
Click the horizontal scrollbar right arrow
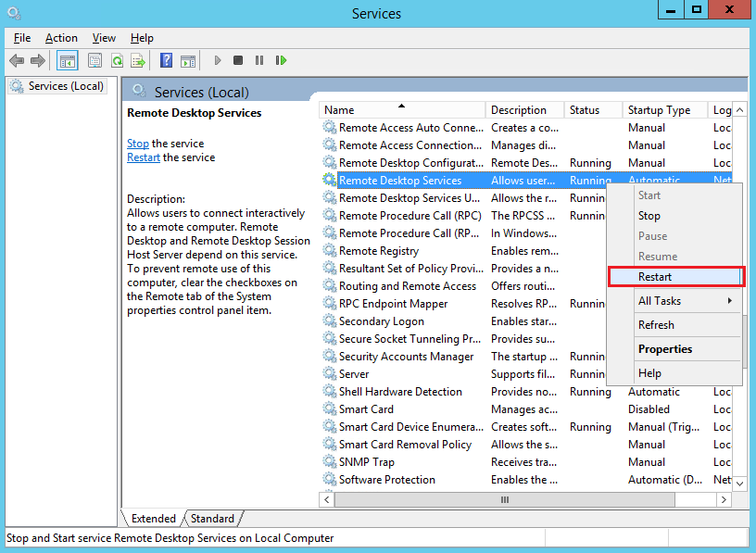tap(724, 499)
